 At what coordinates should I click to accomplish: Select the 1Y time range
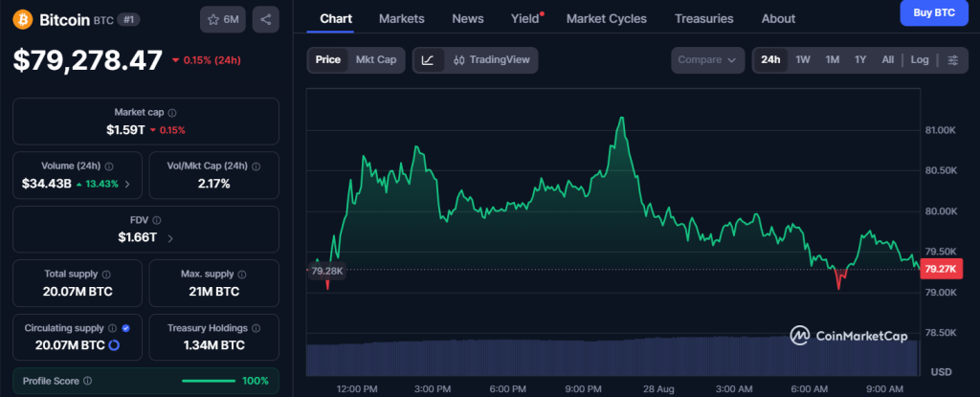[x=860, y=60]
